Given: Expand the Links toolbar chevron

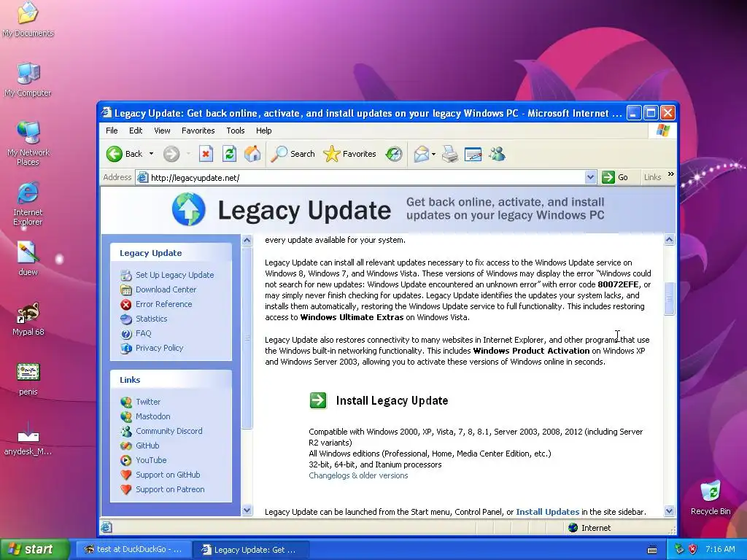Looking at the screenshot, I should coord(671,174).
